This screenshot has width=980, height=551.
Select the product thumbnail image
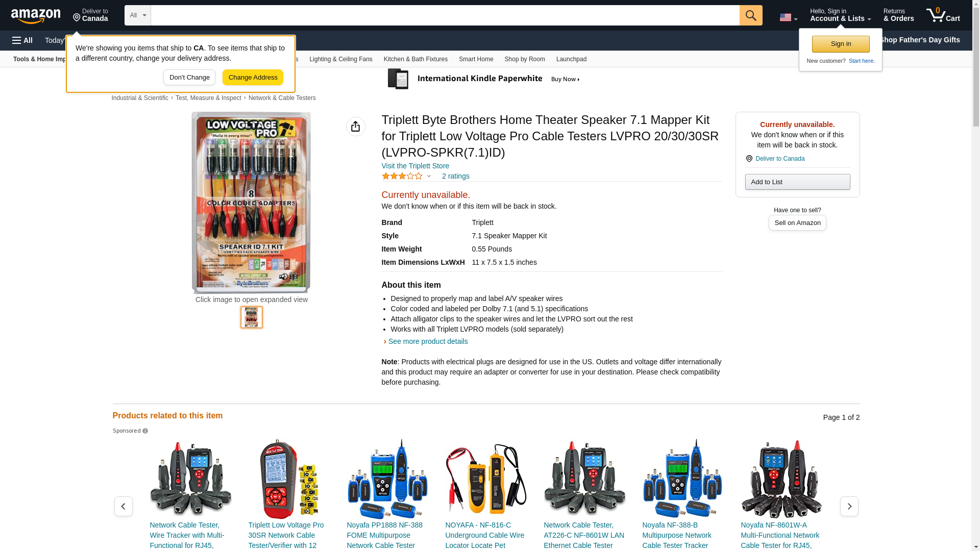(252, 317)
